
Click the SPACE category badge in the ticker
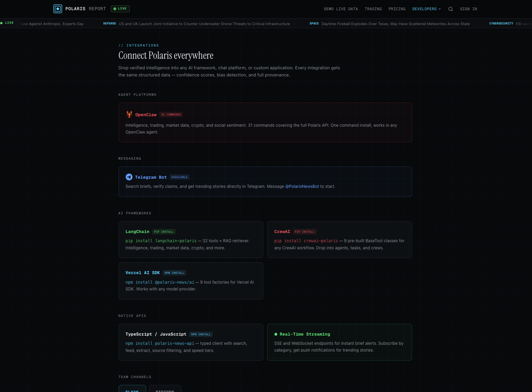tap(314, 23)
